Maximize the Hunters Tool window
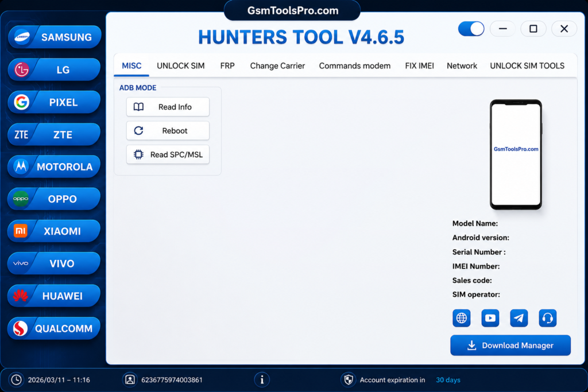The width and height of the screenshot is (588, 392). tap(533, 29)
